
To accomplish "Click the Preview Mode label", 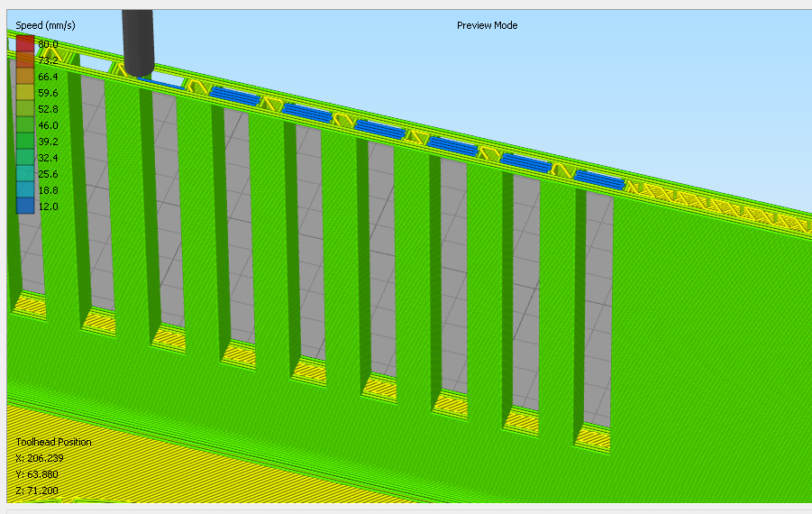I will 487,25.
